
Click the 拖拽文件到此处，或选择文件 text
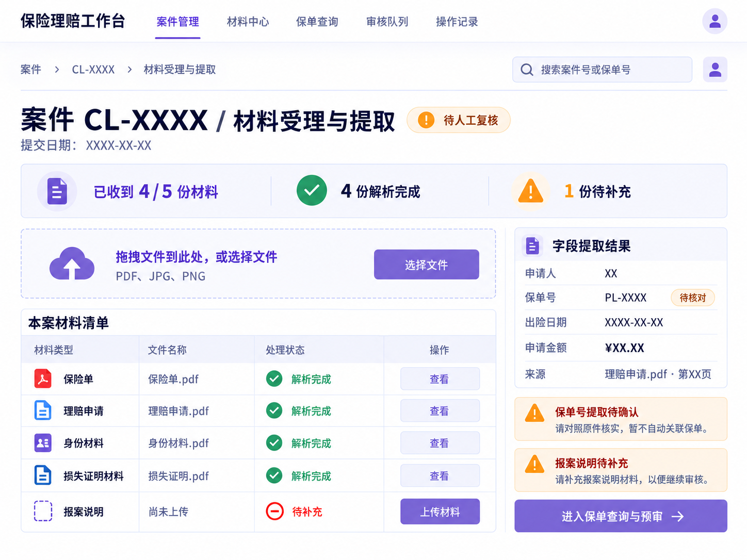pyautogui.click(x=196, y=257)
